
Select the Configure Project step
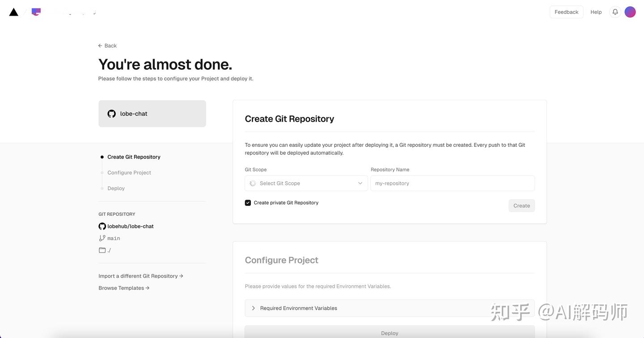click(x=129, y=173)
